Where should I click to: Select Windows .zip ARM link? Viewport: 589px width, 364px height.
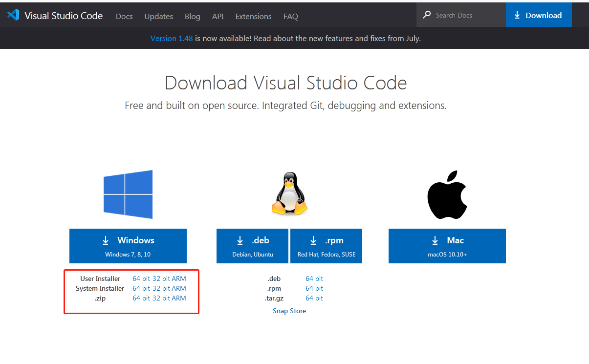click(x=178, y=298)
